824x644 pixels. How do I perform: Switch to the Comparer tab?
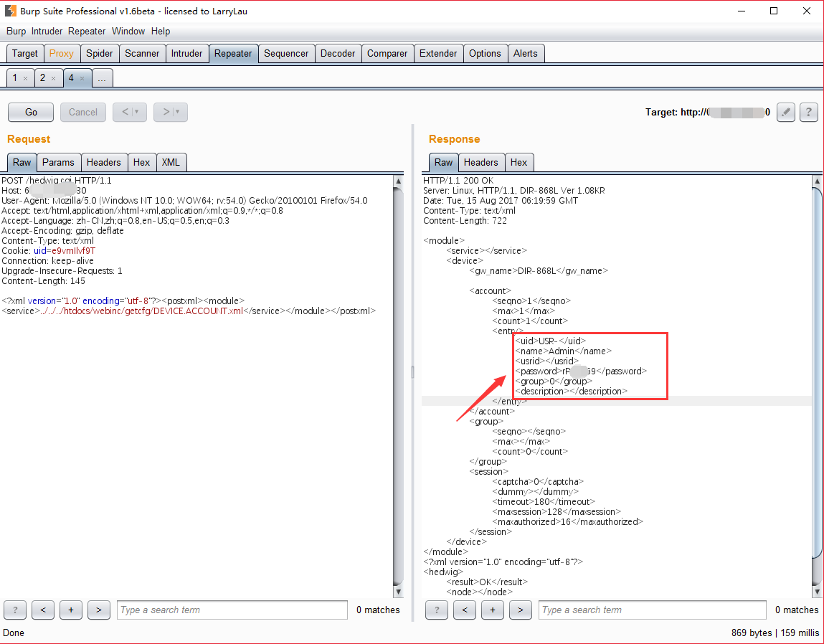(387, 54)
